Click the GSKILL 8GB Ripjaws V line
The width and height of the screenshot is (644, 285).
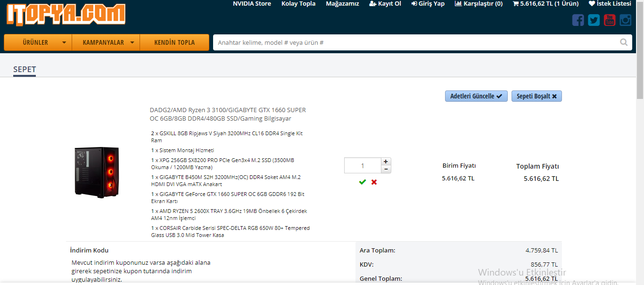227,137
